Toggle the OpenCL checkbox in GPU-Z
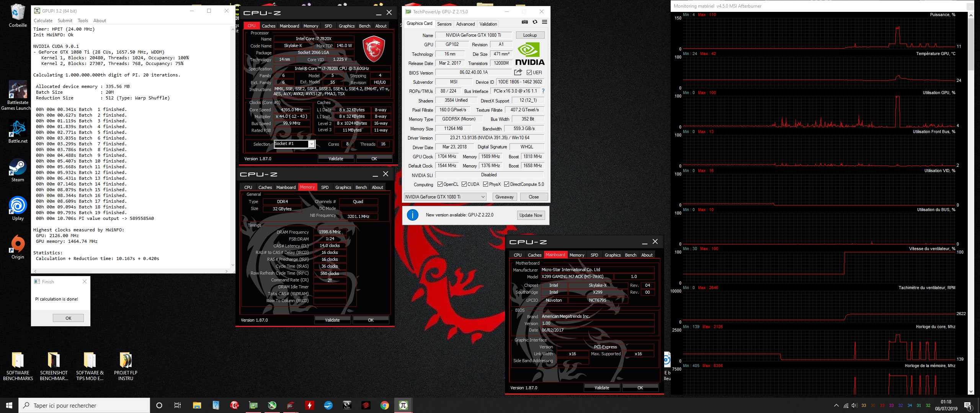The image size is (980, 413). click(x=440, y=184)
